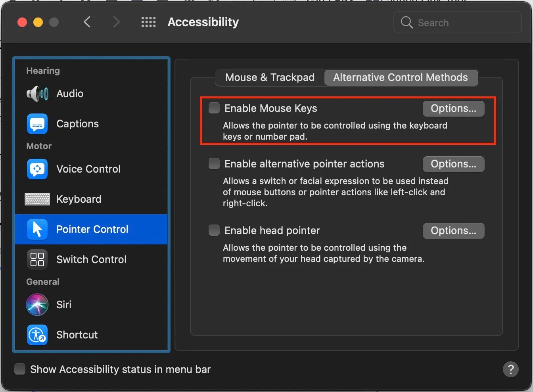Open Options for head pointer
533x392 pixels.
click(x=453, y=231)
